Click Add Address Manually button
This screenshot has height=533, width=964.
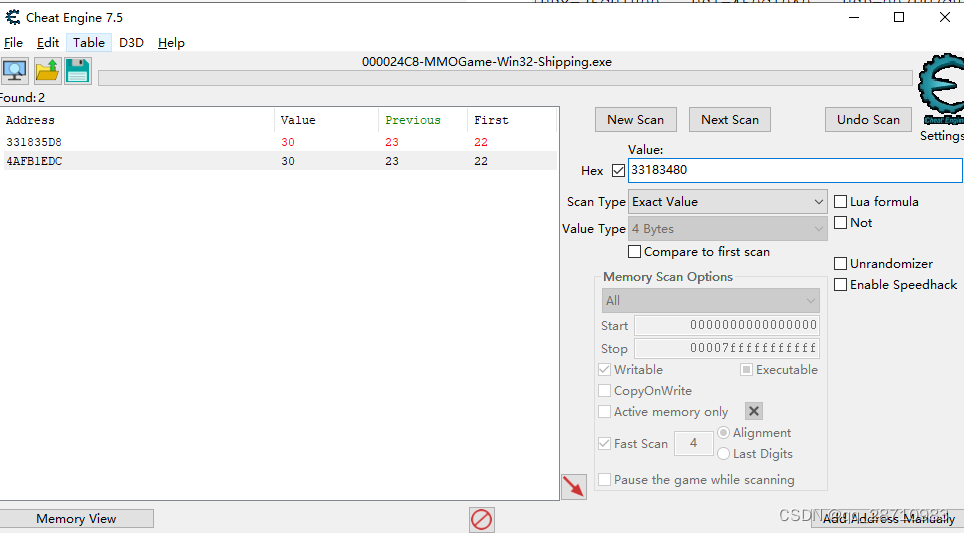888,519
